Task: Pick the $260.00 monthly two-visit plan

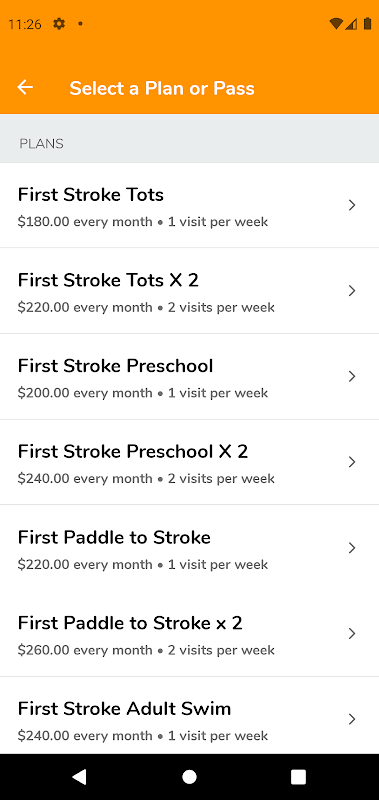Action: [189, 634]
